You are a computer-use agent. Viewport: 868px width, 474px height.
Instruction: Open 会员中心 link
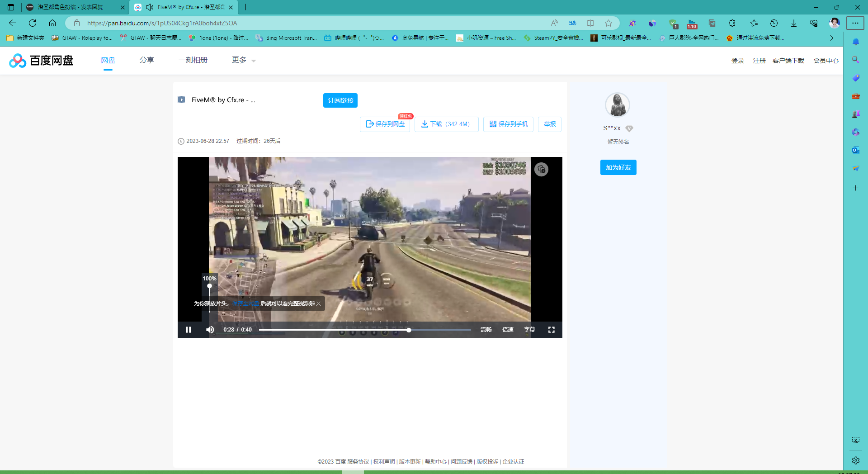point(826,61)
